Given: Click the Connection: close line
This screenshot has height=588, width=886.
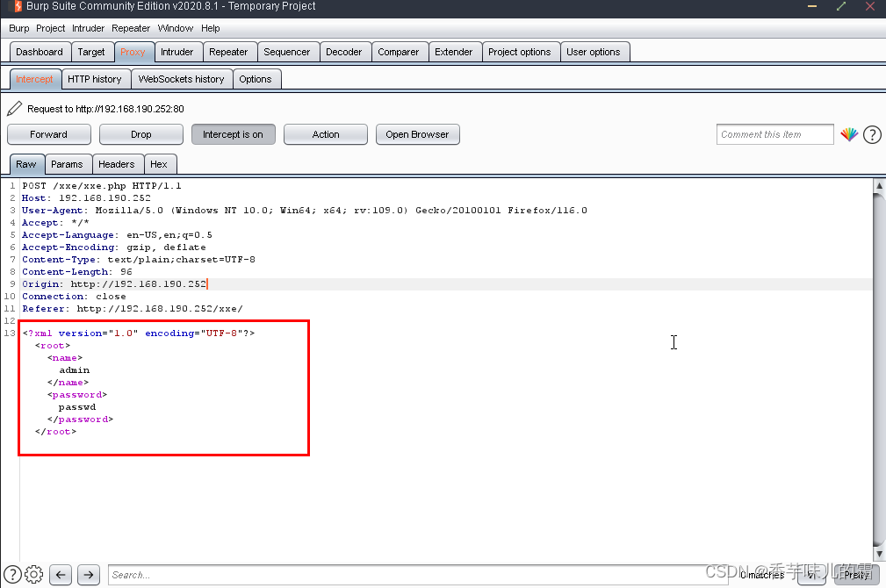Looking at the screenshot, I should 74,297.
